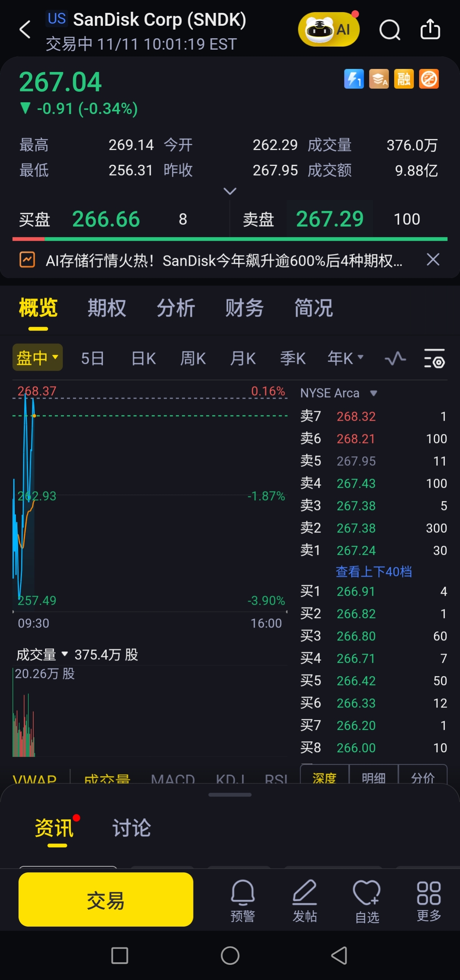Select order book row 买3 266.80
The width and height of the screenshot is (460, 980).
(373, 636)
